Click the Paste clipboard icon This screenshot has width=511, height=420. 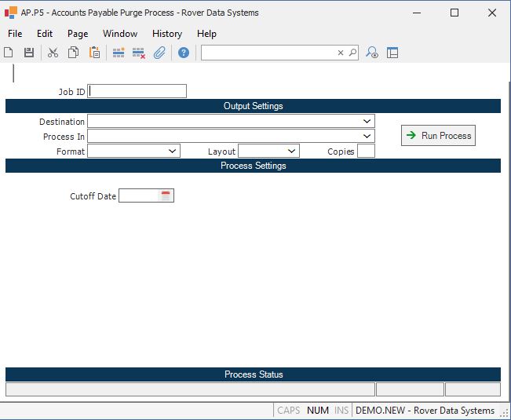(94, 53)
